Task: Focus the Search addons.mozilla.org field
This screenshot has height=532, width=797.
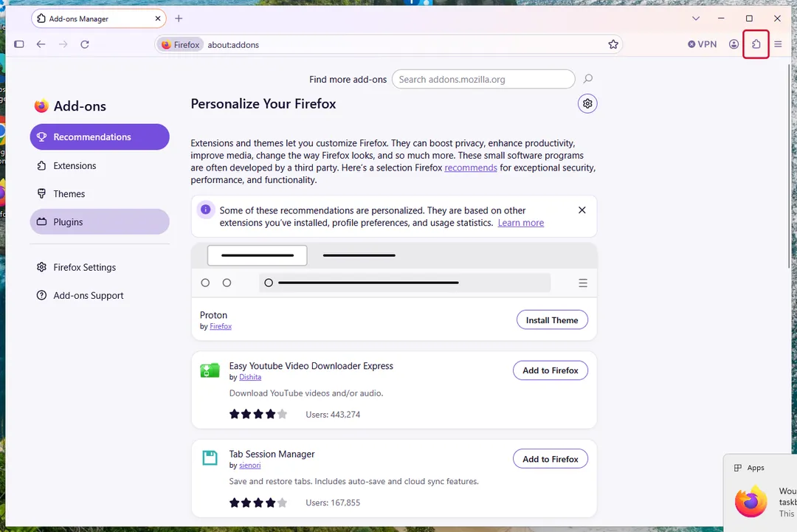Action: point(483,79)
